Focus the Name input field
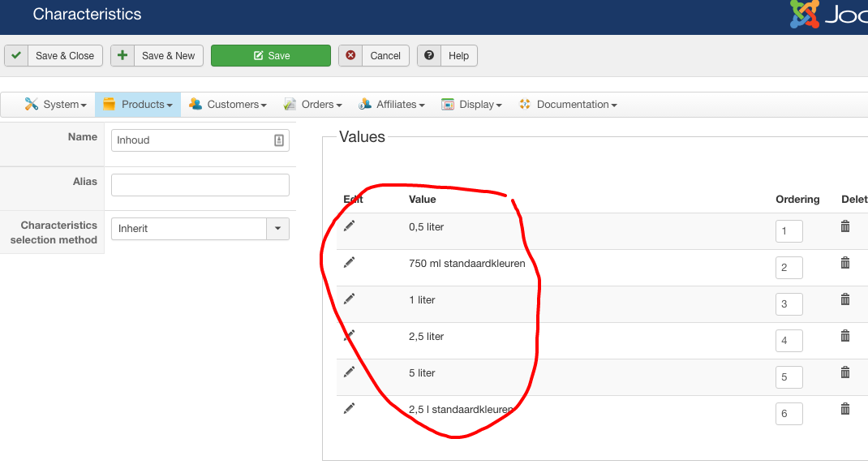The height and width of the screenshot is (469, 868). 200,140
